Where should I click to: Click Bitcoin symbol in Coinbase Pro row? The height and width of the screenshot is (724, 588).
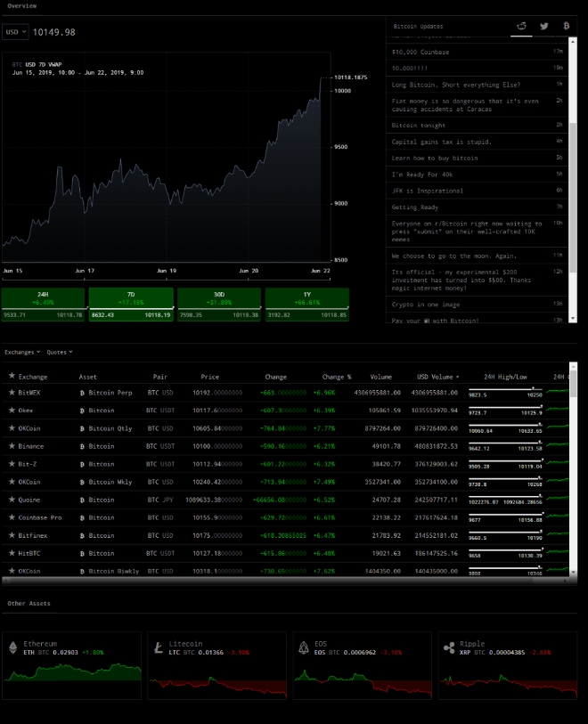click(x=82, y=518)
